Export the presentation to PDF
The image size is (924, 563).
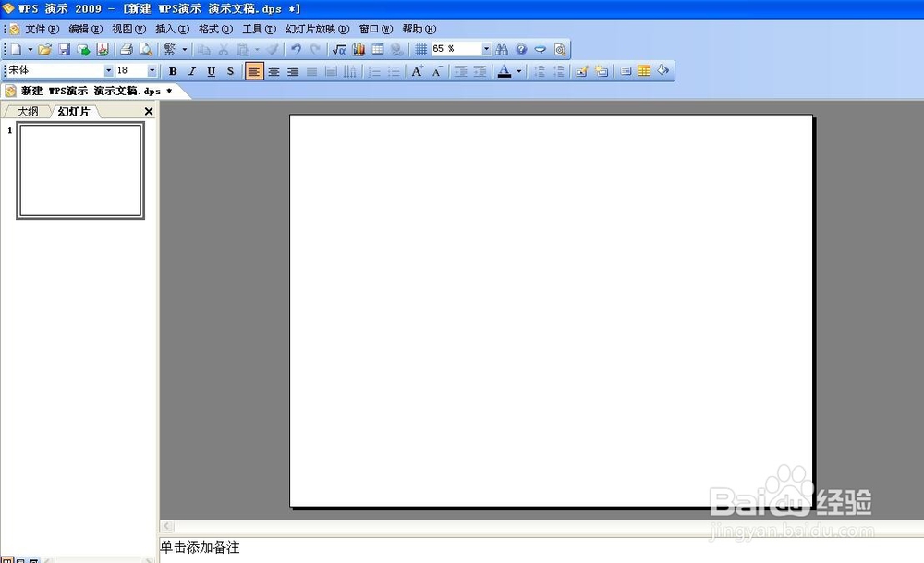(x=103, y=50)
